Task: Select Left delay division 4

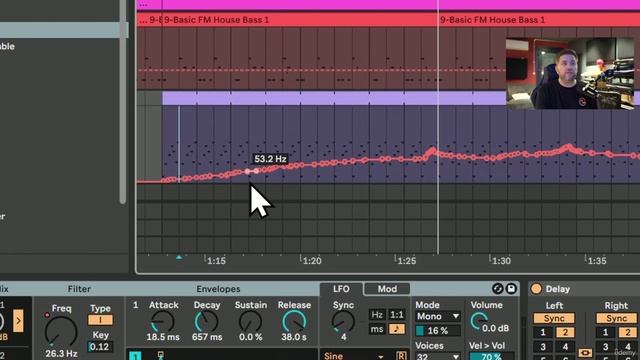Action: tap(565, 347)
